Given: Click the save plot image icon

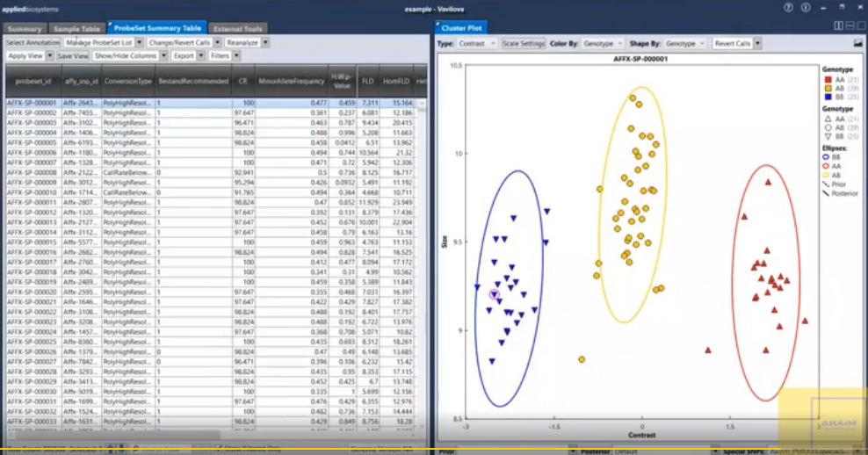Looking at the screenshot, I should (x=857, y=43).
